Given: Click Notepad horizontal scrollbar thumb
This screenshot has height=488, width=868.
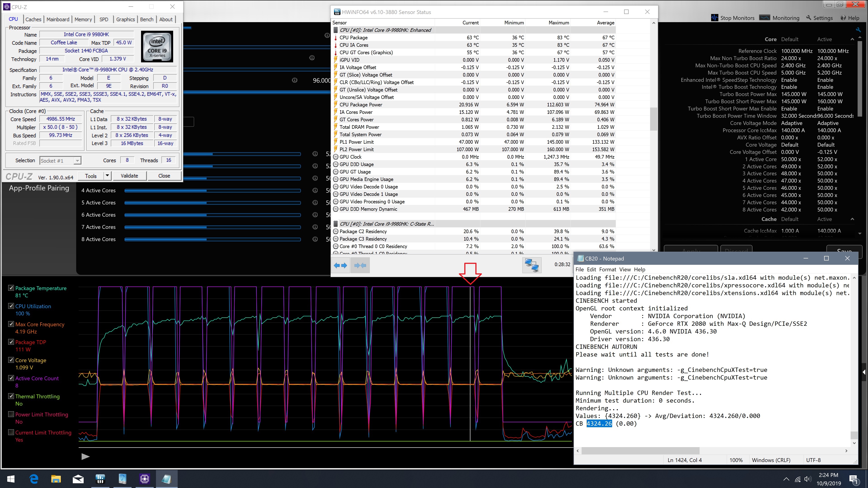Looking at the screenshot, I should point(641,451).
